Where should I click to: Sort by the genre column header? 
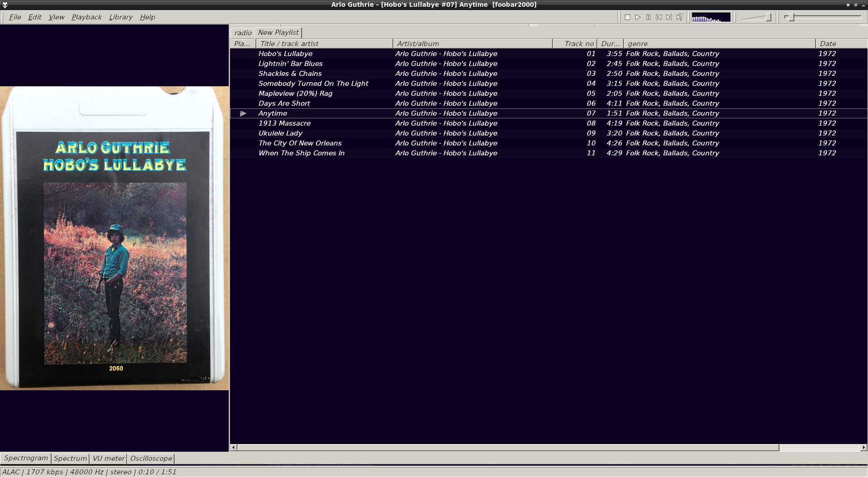tap(720, 44)
